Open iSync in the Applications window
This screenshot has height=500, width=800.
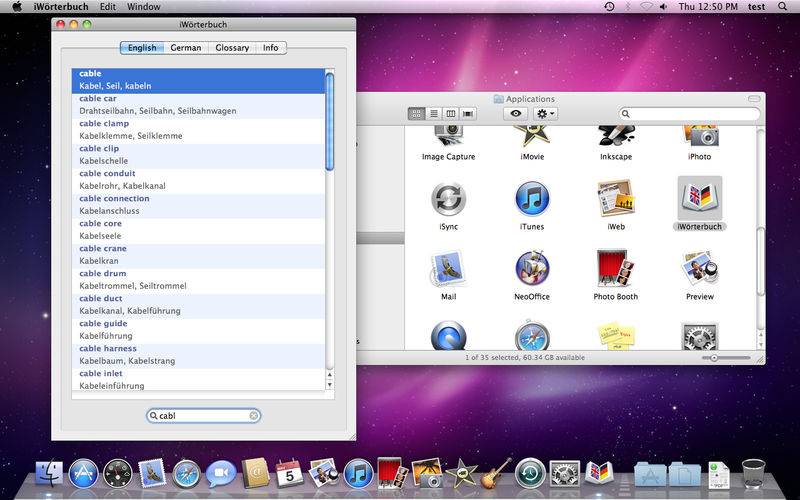click(x=448, y=199)
